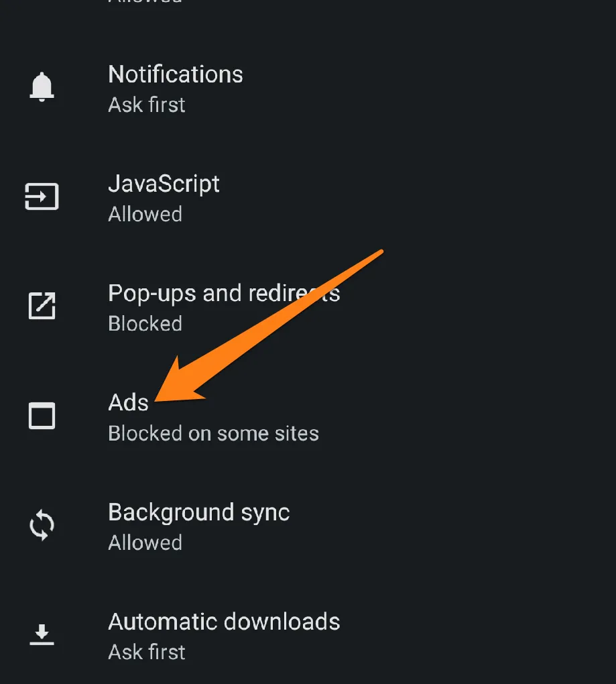This screenshot has height=684, width=616.
Task: Select 'Allowed' under Background sync
Action: pos(145,543)
